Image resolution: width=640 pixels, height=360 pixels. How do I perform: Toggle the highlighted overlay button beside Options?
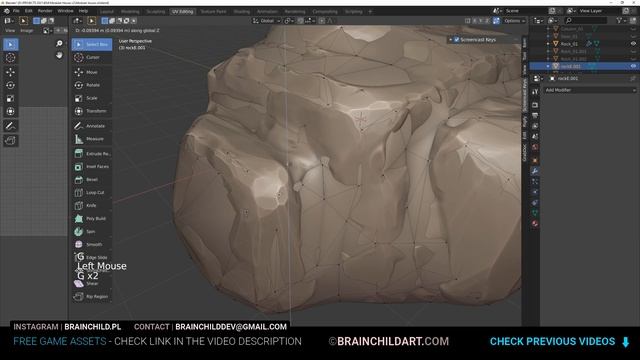[x=496, y=21]
